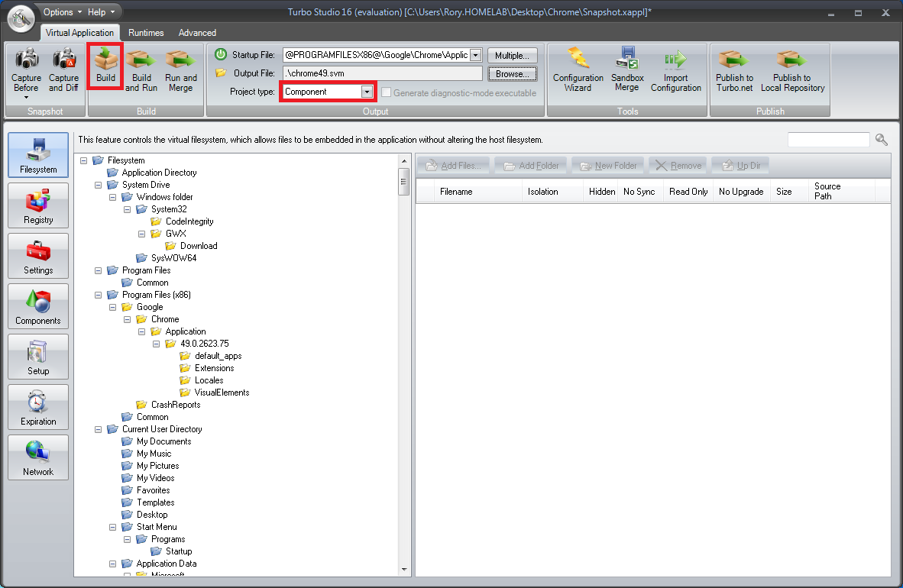The height and width of the screenshot is (588, 903).
Task: Select the CrashReports folder in tree
Action: point(176,405)
